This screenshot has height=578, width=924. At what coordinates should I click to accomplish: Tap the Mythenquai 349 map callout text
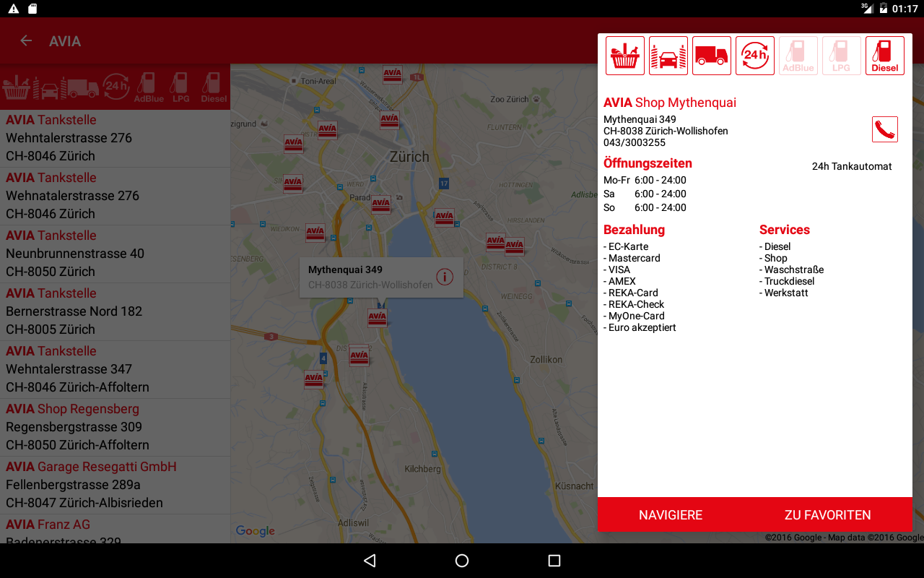pyautogui.click(x=345, y=269)
